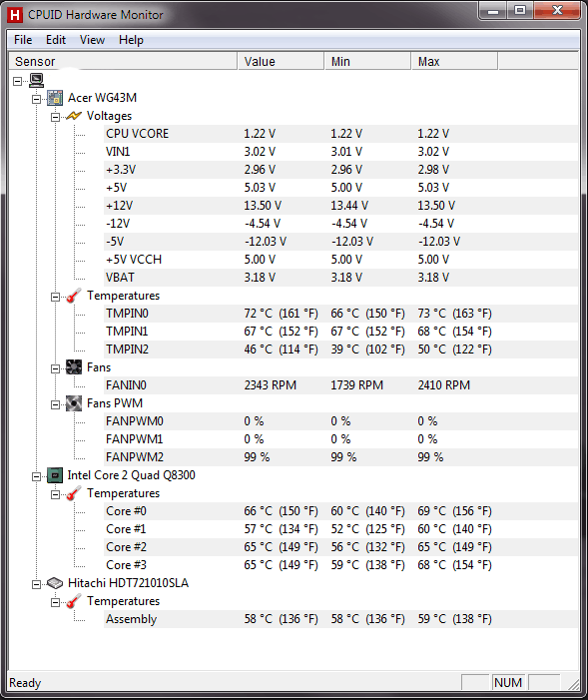Collapse the Voltages section

click(55, 117)
